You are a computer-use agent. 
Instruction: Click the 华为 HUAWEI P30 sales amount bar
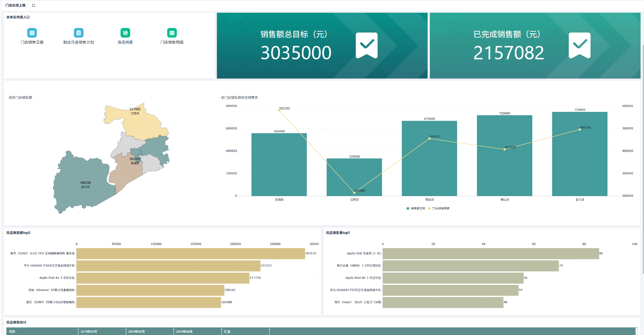[x=168, y=266]
